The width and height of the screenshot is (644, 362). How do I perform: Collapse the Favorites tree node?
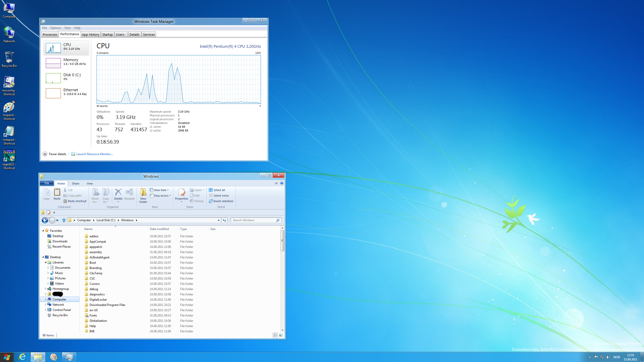point(43,231)
